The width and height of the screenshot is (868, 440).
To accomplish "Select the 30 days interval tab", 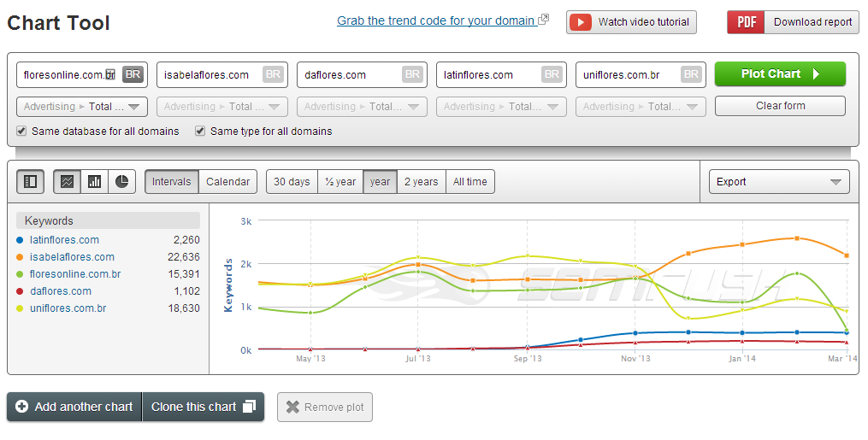I will click(x=292, y=182).
